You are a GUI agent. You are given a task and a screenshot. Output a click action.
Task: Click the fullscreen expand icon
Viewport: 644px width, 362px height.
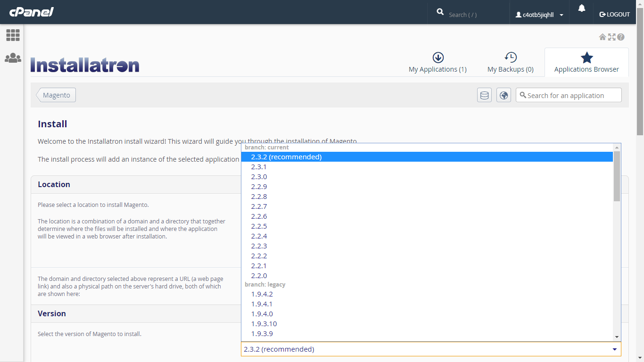point(612,37)
